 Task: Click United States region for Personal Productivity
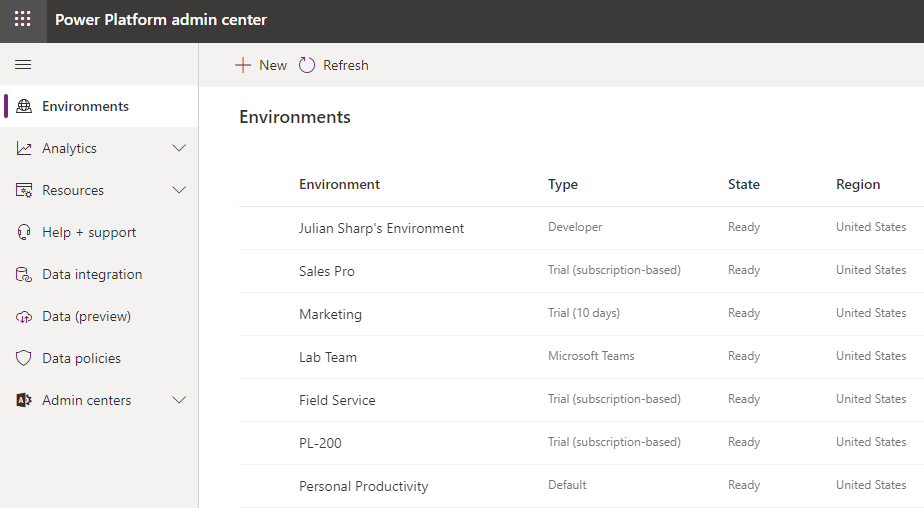tap(871, 485)
